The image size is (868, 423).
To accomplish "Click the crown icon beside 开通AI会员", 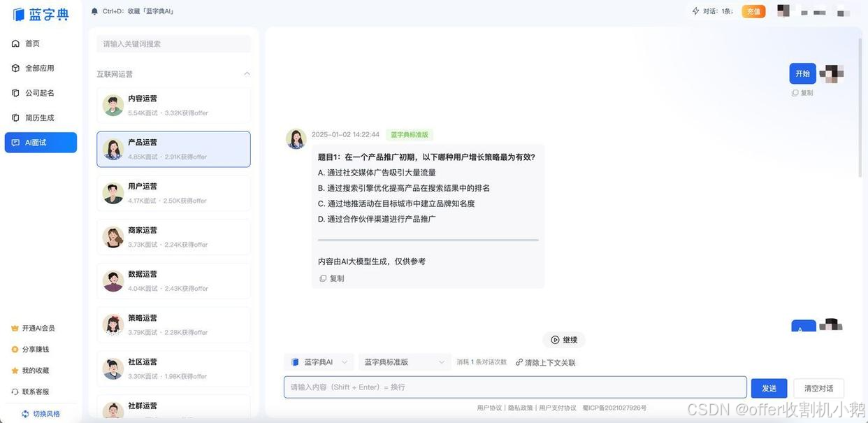I will (x=15, y=328).
